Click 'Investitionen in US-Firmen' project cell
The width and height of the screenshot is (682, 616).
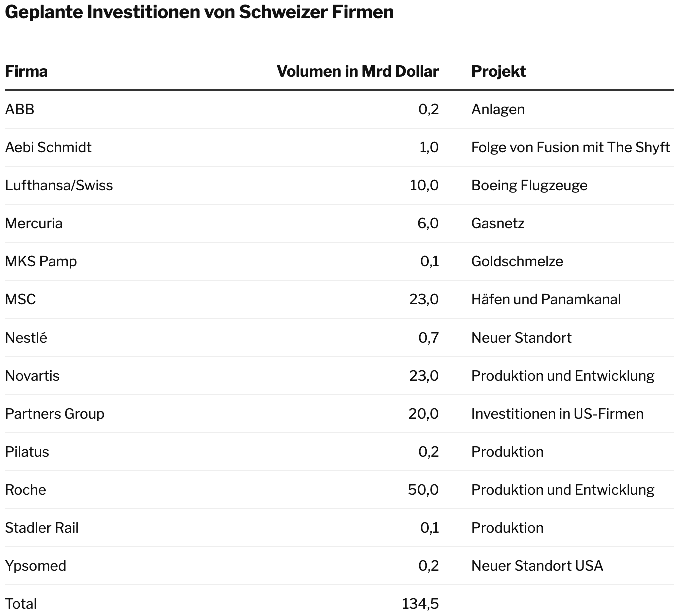pos(557,414)
